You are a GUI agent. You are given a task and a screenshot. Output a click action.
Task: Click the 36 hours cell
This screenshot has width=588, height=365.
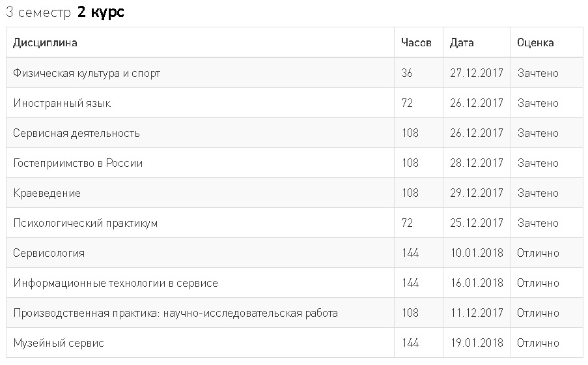click(407, 73)
